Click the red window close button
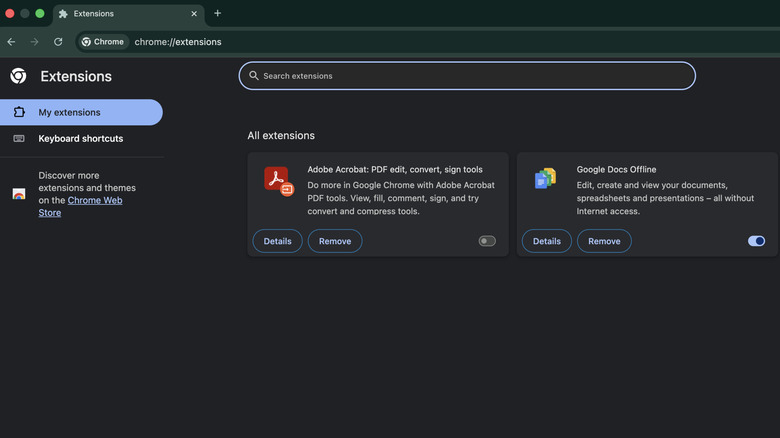 pos(9,13)
